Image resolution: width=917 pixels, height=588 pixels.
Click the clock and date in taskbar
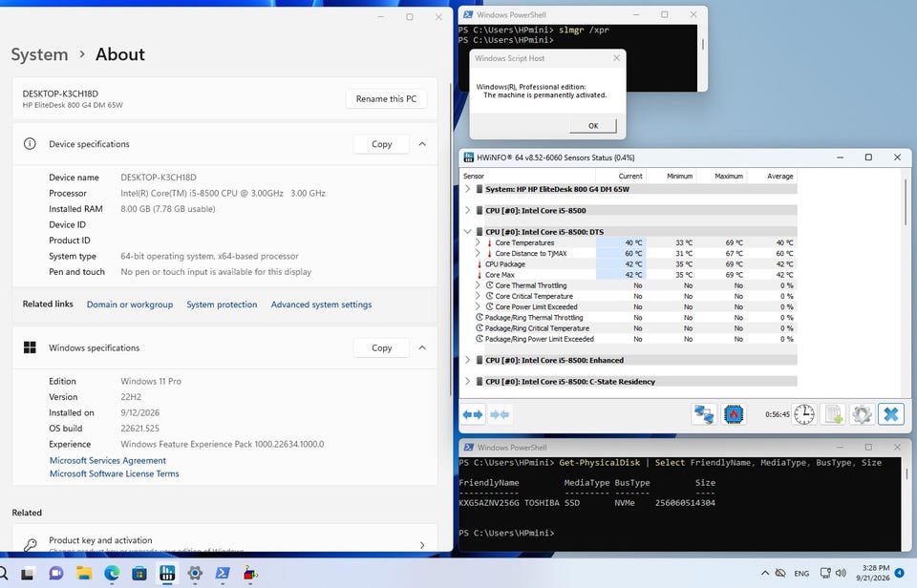point(872,573)
